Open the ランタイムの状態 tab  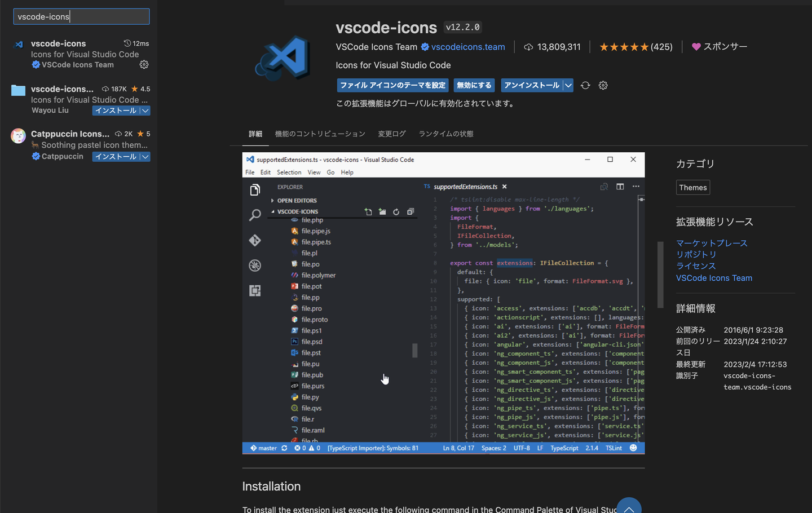(x=446, y=134)
